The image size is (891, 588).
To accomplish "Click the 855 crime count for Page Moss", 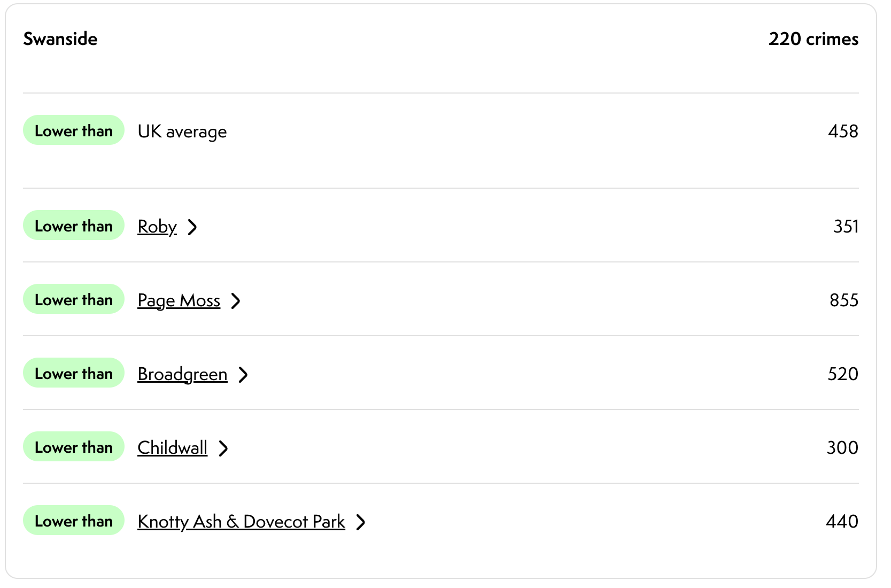I will pos(843,300).
